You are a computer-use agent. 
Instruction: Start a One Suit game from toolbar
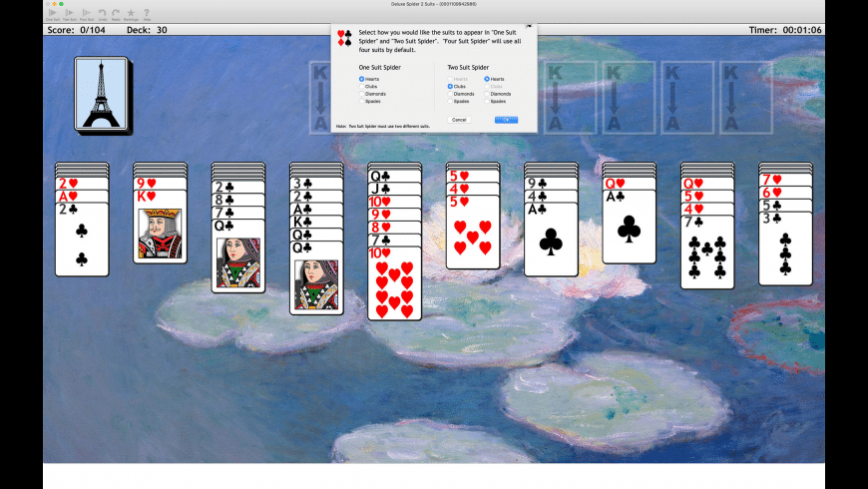point(53,14)
